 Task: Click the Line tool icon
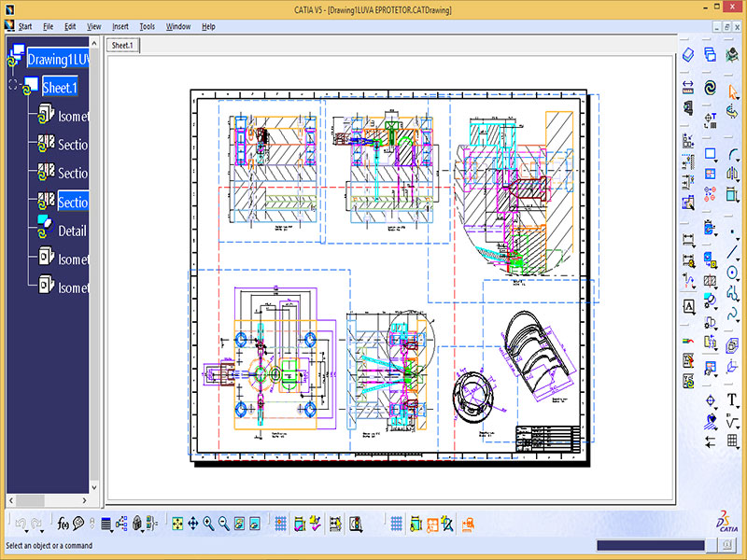click(732, 253)
